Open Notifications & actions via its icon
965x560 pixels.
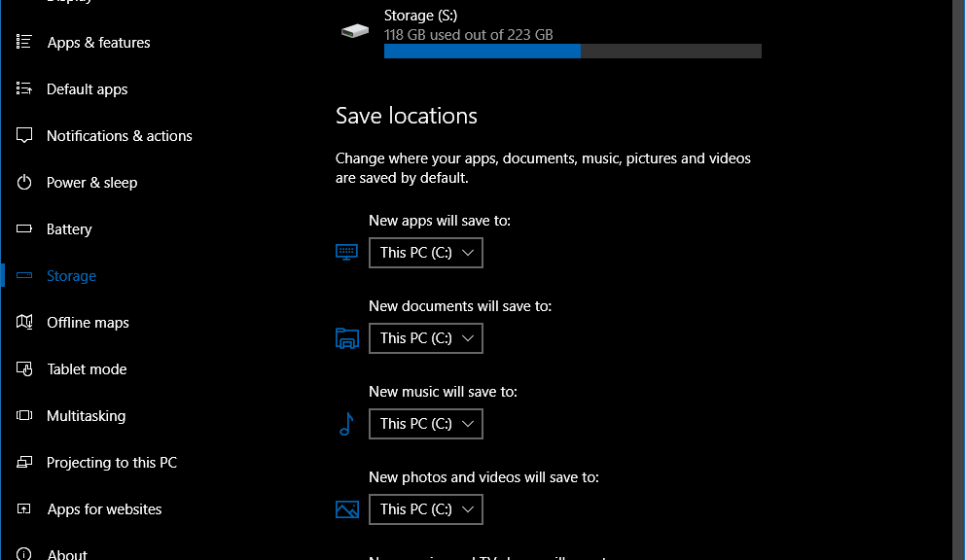(x=24, y=135)
